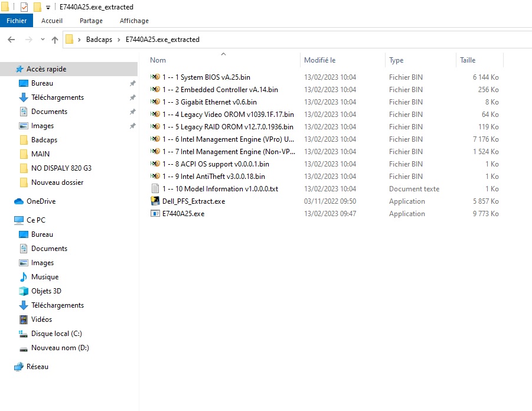Open the Objets 3D folder

tap(46, 291)
